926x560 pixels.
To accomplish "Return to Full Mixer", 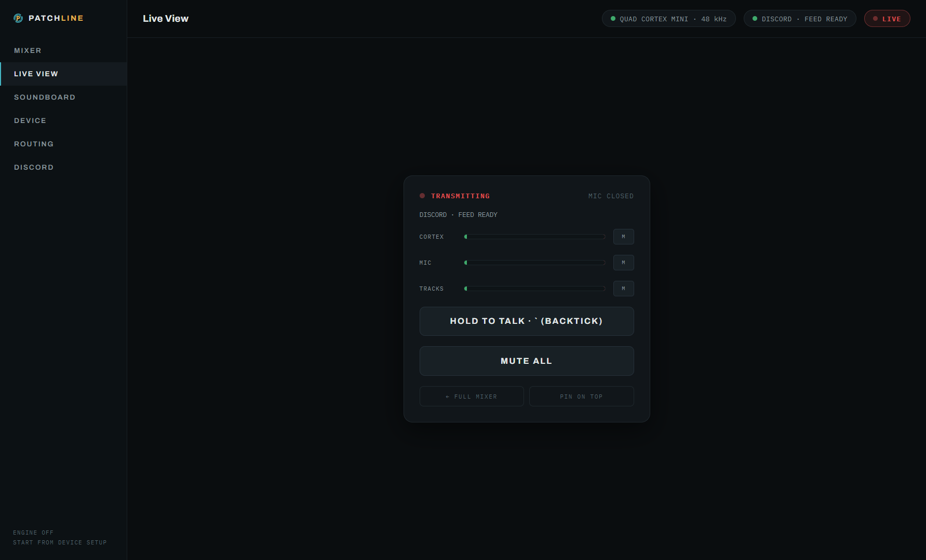I will [472, 397].
